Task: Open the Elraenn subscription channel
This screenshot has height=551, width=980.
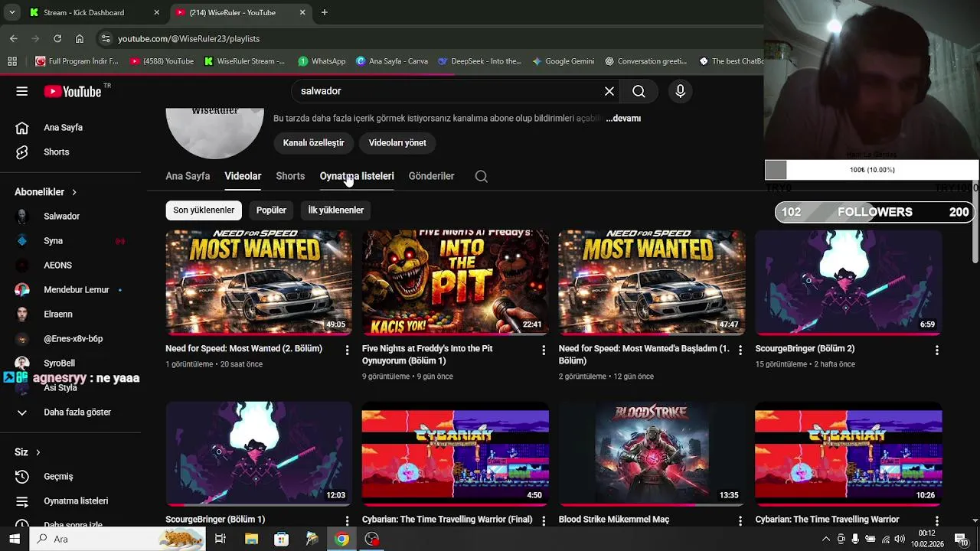Action: point(58,315)
